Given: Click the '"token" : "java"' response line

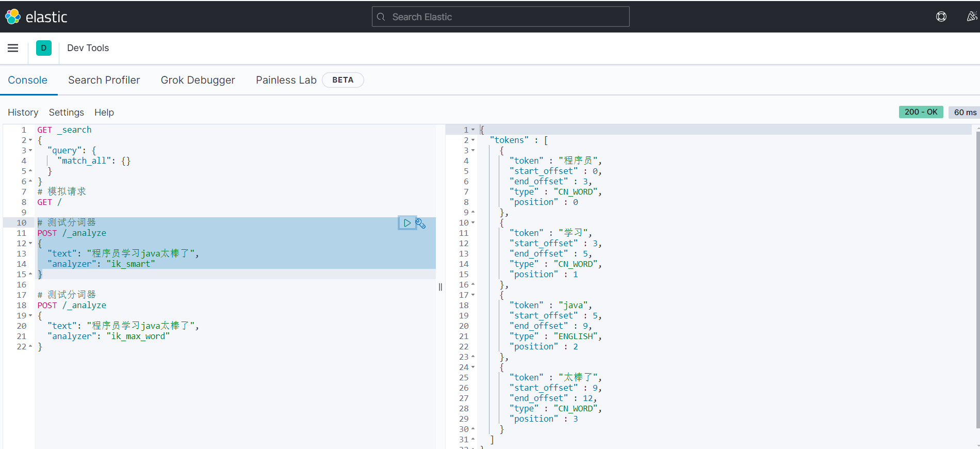Looking at the screenshot, I should [551, 306].
